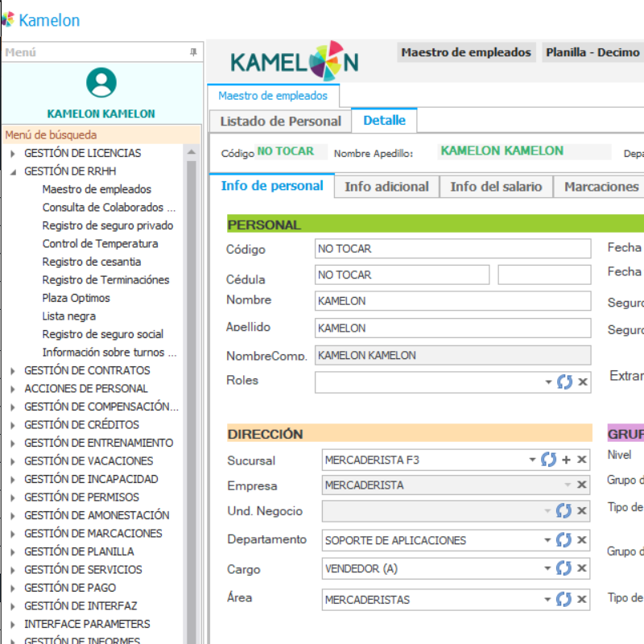Clear the Departamento field
The width and height of the screenshot is (644, 644).
pyautogui.click(x=581, y=540)
